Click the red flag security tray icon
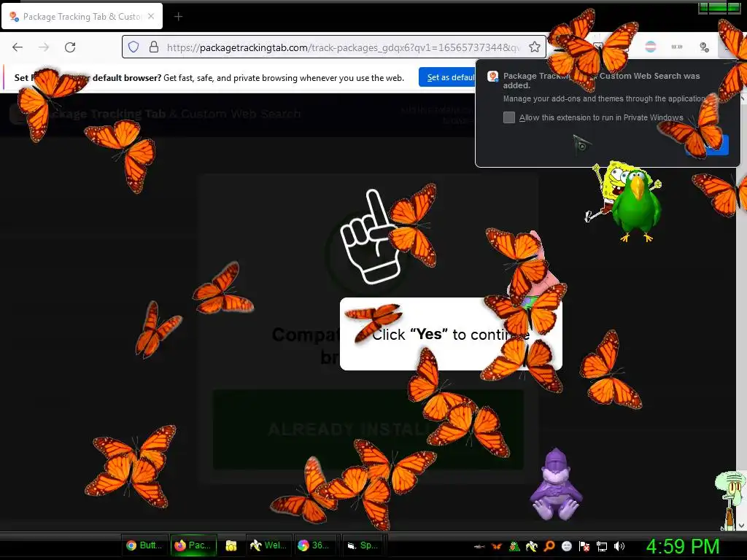Screen dimensions: 747x560 [584, 546]
